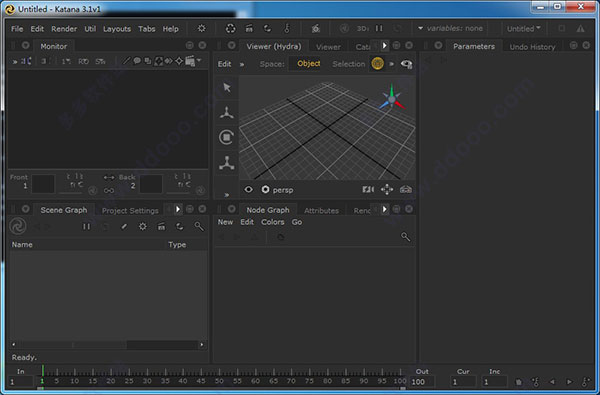Click the magnifier search icon in Node Graph
The height and width of the screenshot is (395, 600).
[x=405, y=237]
